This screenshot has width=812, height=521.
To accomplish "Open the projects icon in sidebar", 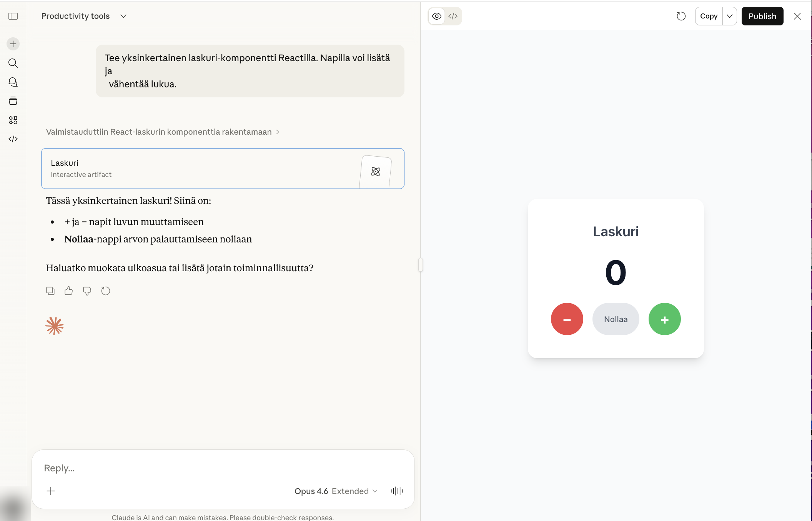I will [x=13, y=101].
